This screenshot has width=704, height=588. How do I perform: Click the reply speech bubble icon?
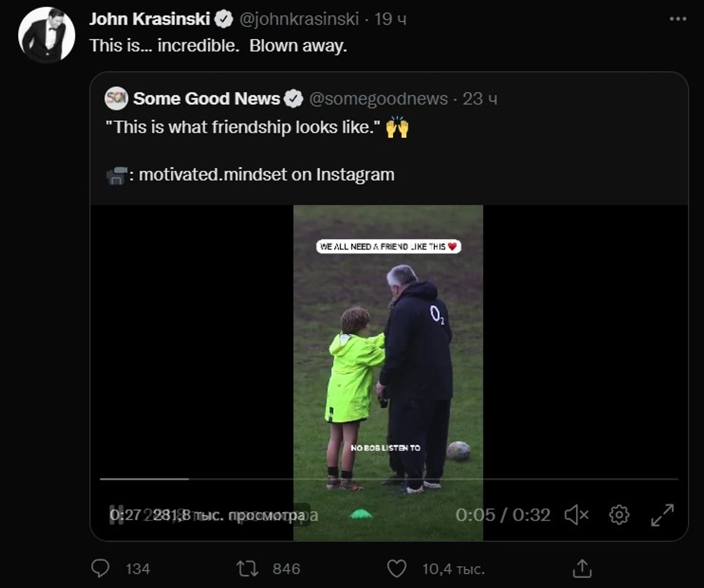[x=100, y=569]
